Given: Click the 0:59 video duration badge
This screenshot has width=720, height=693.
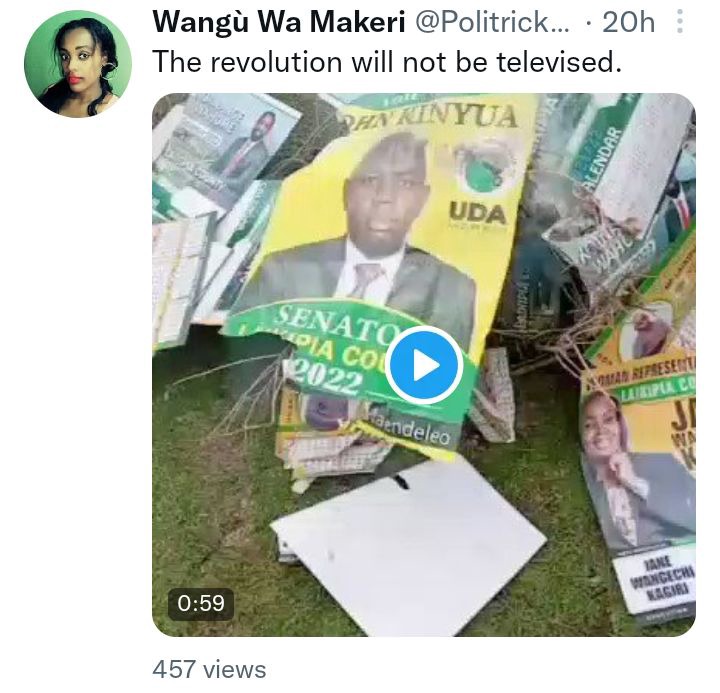Looking at the screenshot, I should (x=201, y=603).
